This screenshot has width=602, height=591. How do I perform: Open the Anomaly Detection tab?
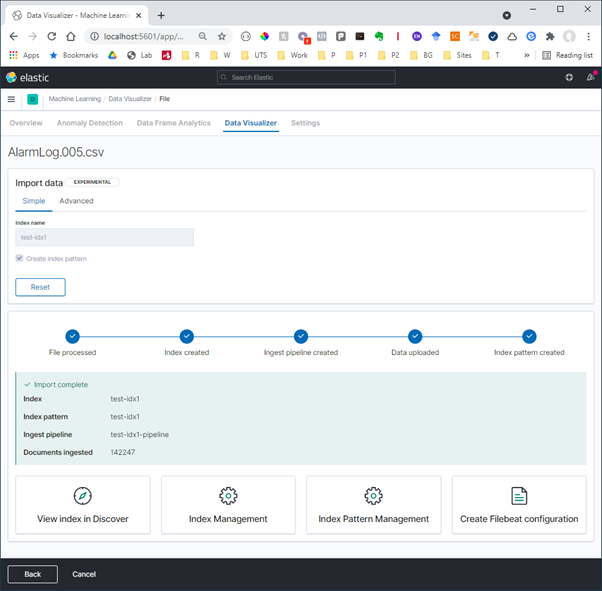tap(89, 123)
